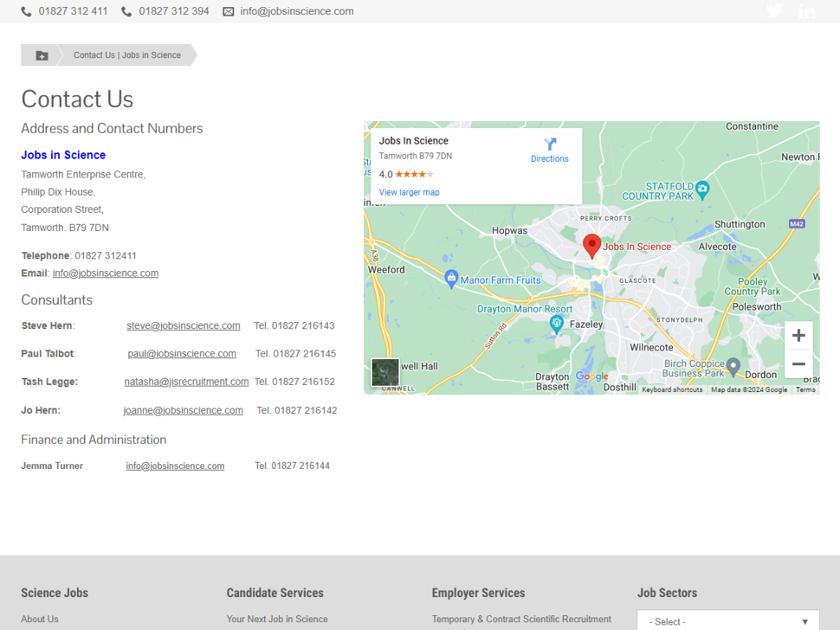Click the Candidate Services footer heading
Screen dimensions: 840x630
(275, 593)
